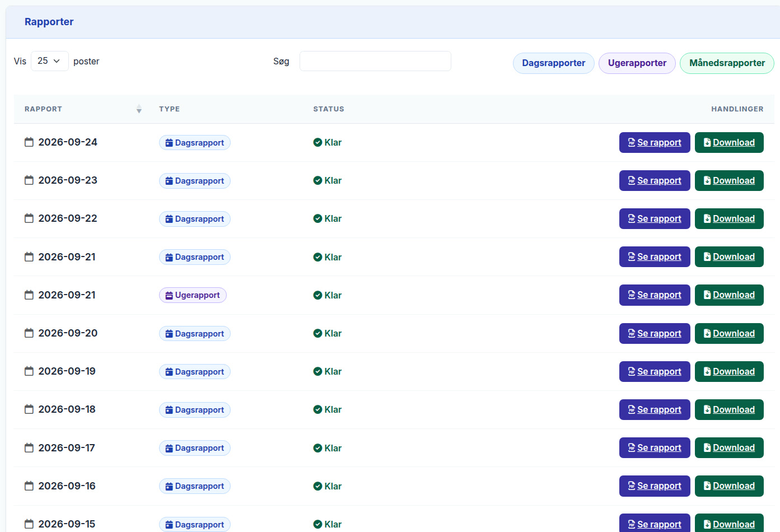Open Se rapport for 2026-09-17
This screenshot has width=780, height=532.
tap(655, 448)
